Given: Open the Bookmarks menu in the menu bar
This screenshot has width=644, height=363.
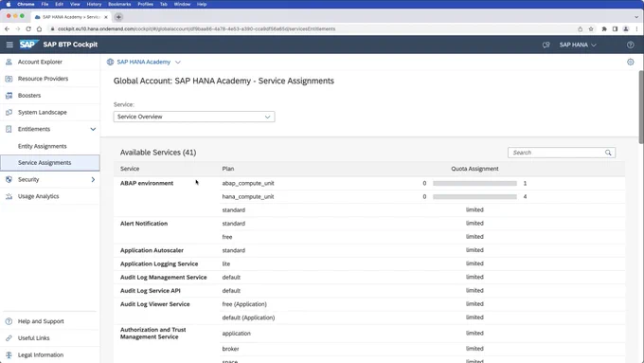Looking at the screenshot, I should point(119,4).
